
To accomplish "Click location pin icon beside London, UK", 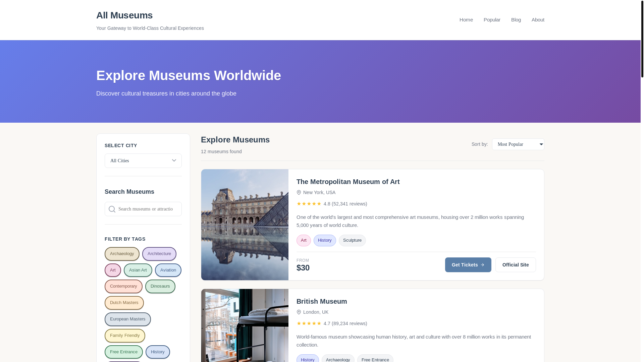I will [x=299, y=312].
